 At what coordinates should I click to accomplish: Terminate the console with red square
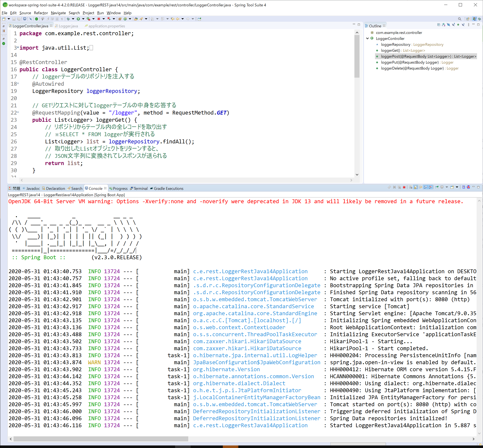pyautogui.click(x=404, y=187)
